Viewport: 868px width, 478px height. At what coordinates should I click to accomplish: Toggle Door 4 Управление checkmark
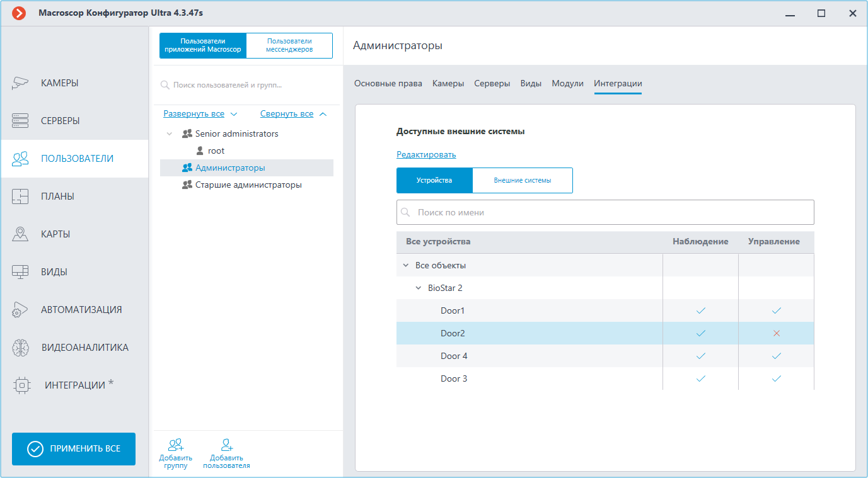776,356
